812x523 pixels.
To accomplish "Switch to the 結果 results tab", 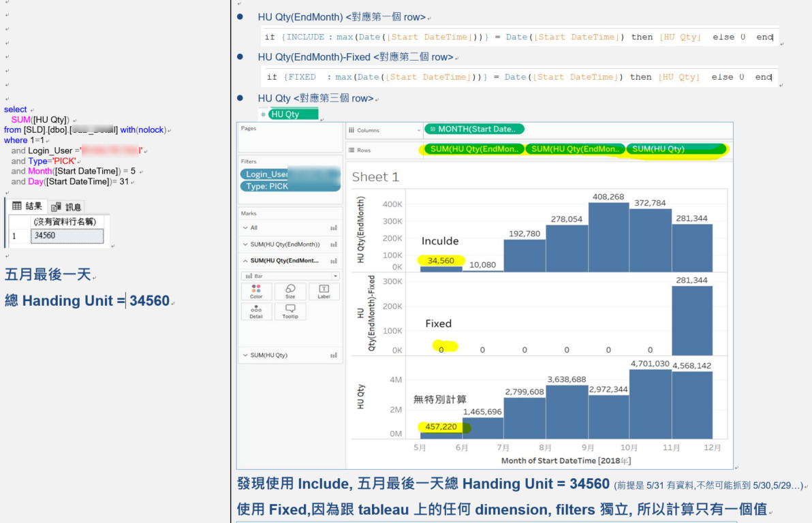I will (x=27, y=206).
